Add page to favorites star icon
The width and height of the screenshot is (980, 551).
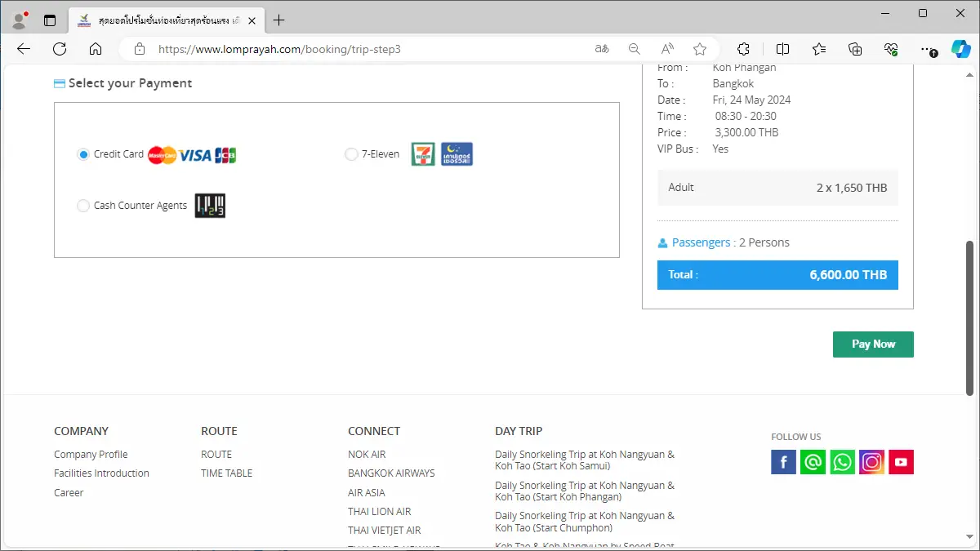[x=700, y=49]
